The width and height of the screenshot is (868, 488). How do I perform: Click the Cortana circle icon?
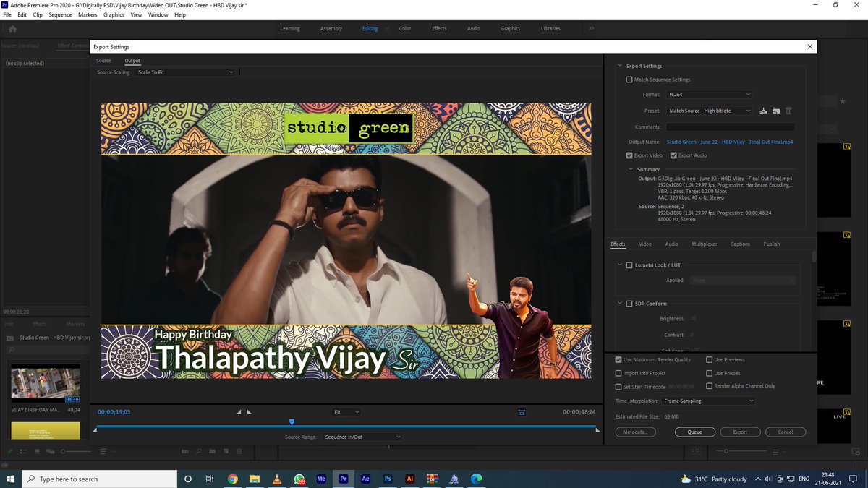click(188, 479)
